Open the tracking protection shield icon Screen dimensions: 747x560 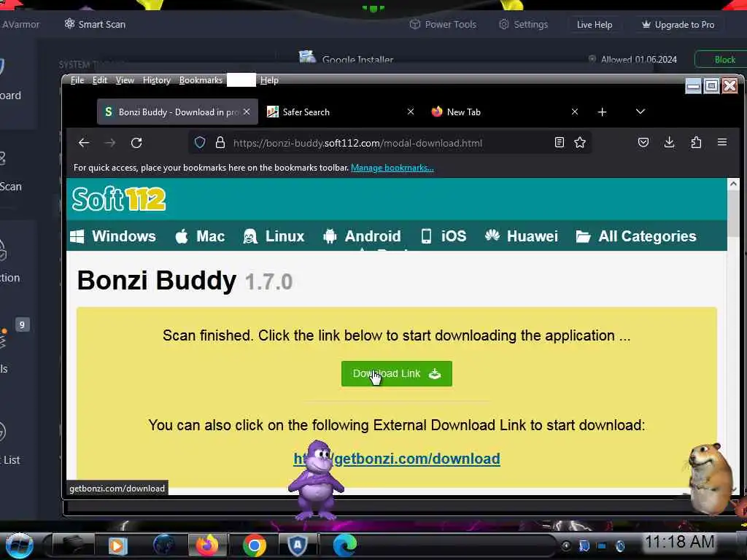[200, 142]
